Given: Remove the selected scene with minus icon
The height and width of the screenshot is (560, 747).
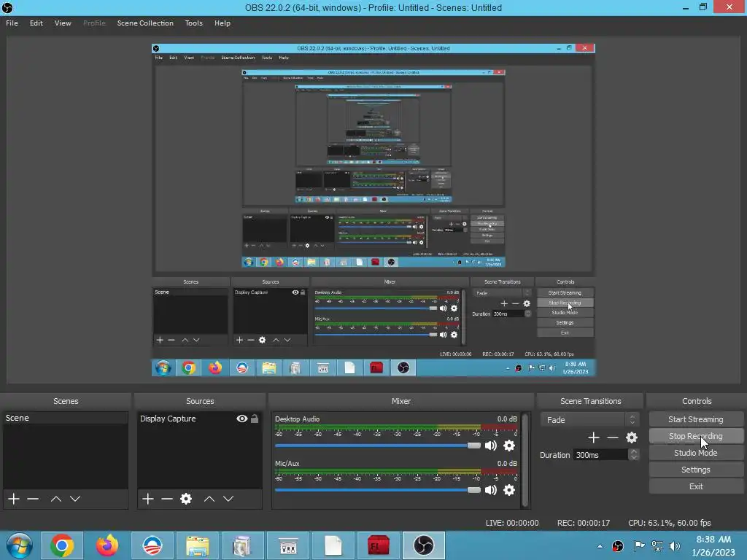Looking at the screenshot, I should pos(33,499).
